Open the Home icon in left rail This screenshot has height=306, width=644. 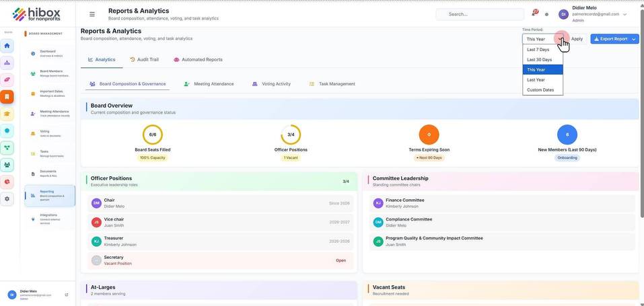[7, 46]
